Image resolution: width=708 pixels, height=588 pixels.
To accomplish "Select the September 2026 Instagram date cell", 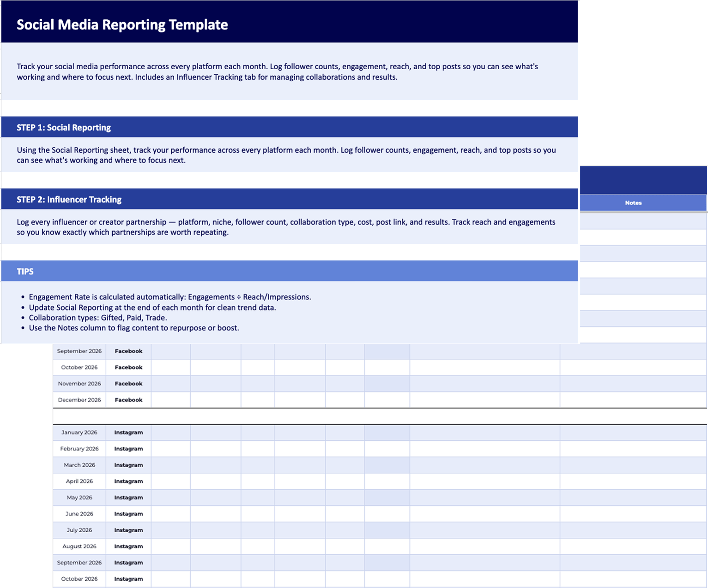I will 79,563.
